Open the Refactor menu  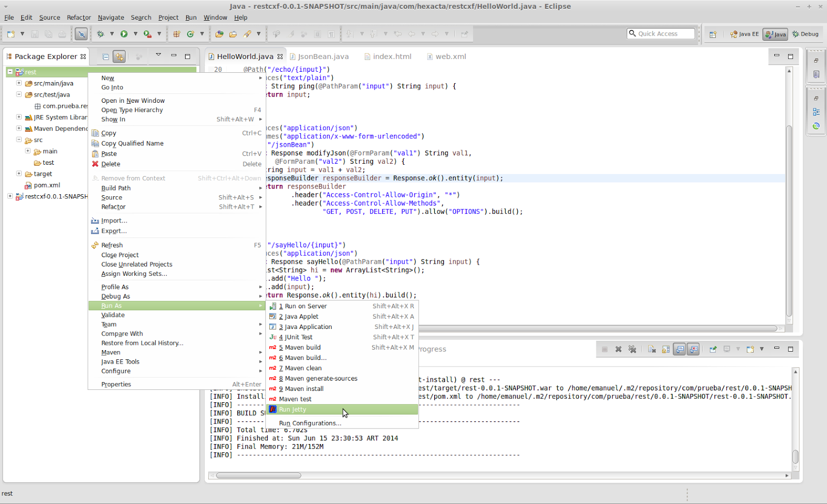(79, 18)
